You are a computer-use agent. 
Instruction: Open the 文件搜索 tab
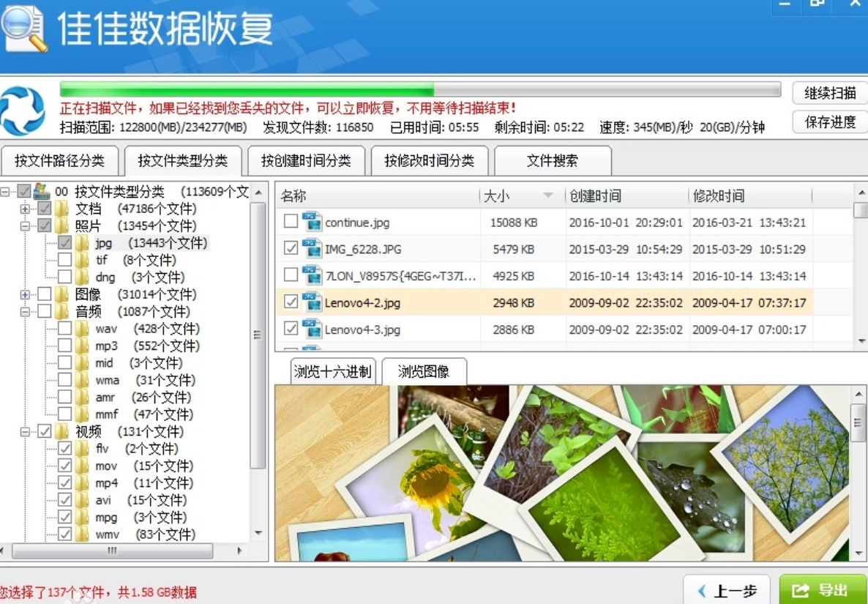tap(552, 161)
